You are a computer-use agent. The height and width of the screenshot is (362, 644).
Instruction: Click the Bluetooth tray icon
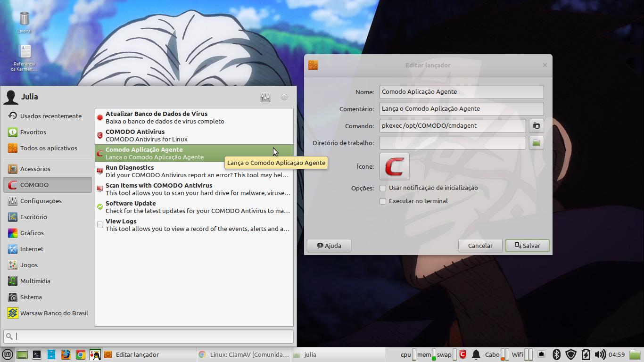click(x=556, y=354)
